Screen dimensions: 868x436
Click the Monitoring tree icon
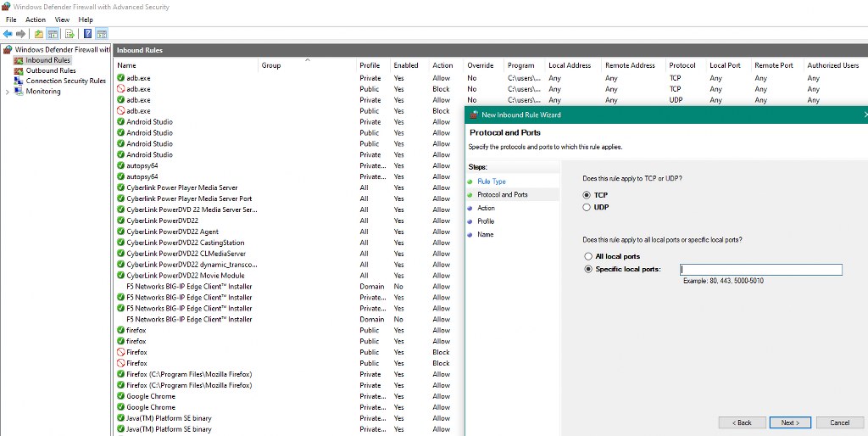[19, 92]
